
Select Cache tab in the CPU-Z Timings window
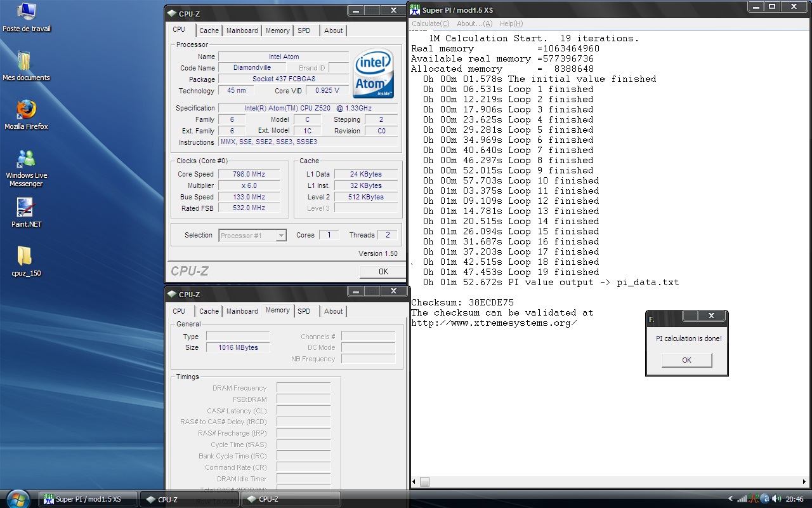pos(209,311)
